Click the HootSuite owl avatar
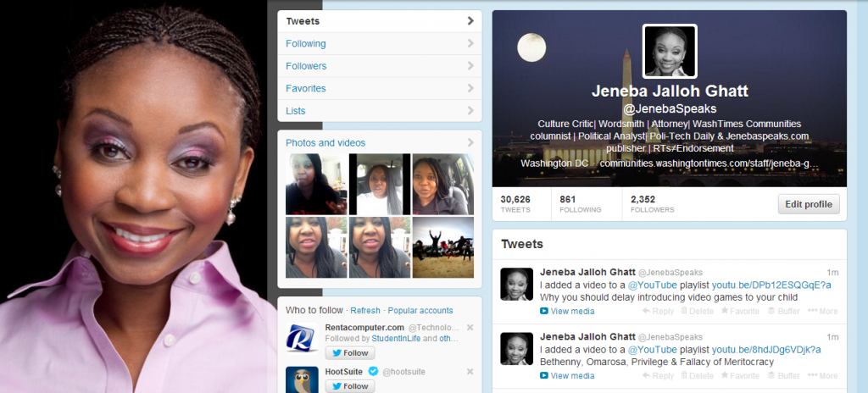This screenshot has height=393, width=868. [302, 379]
